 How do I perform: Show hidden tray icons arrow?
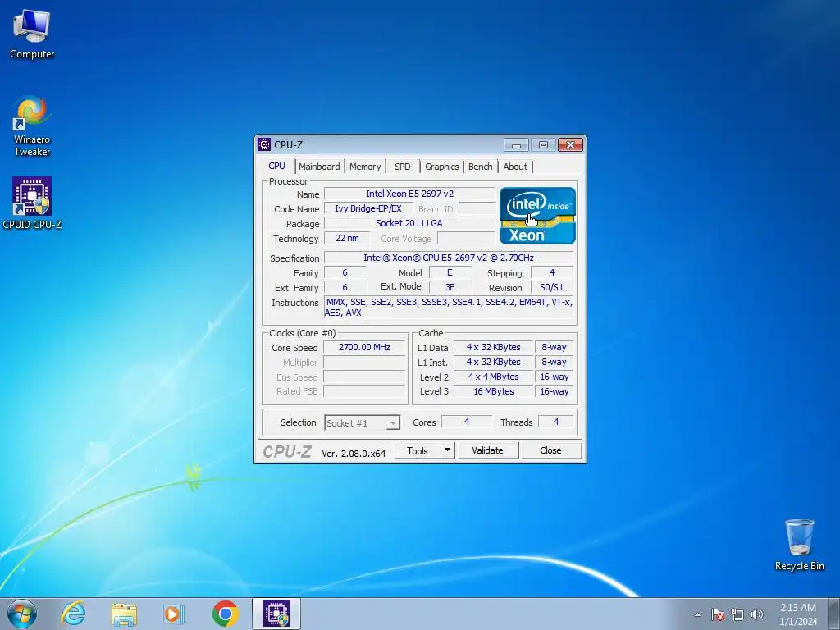697,614
